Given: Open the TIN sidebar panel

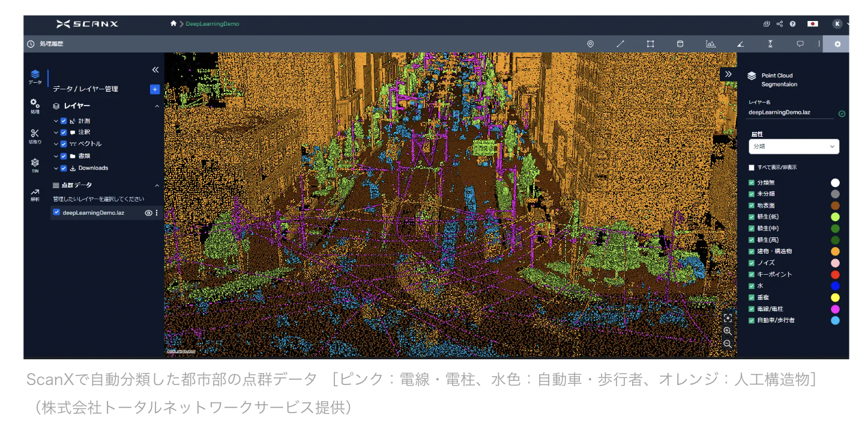Looking at the screenshot, I should click(35, 165).
